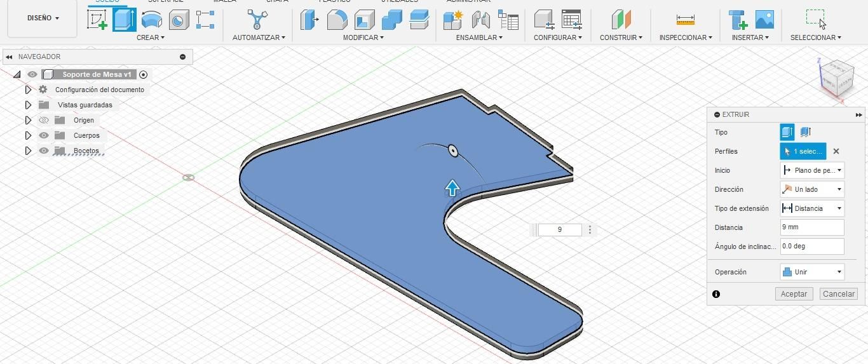Select the Extrude tool in toolbar
868x364 pixels.
[124, 20]
